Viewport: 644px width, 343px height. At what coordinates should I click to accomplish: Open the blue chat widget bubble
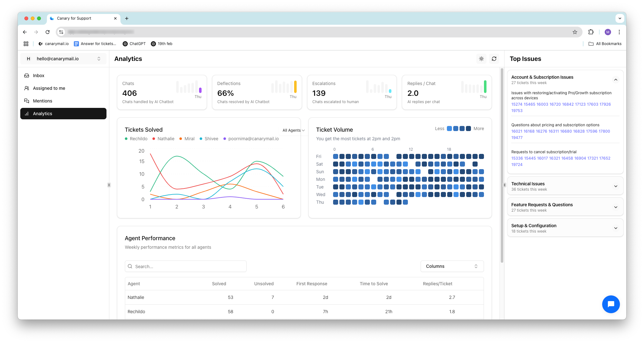click(x=611, y=304)
